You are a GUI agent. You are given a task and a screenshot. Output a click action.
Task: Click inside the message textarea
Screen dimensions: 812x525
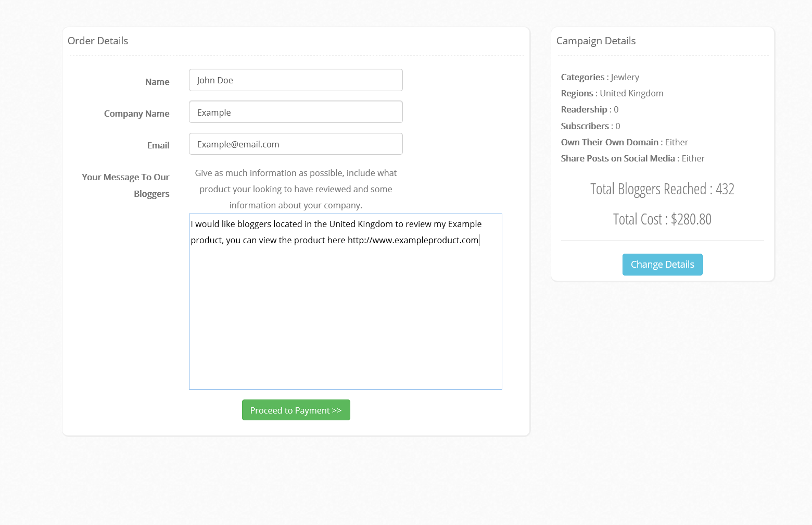(x=346, y=302)
